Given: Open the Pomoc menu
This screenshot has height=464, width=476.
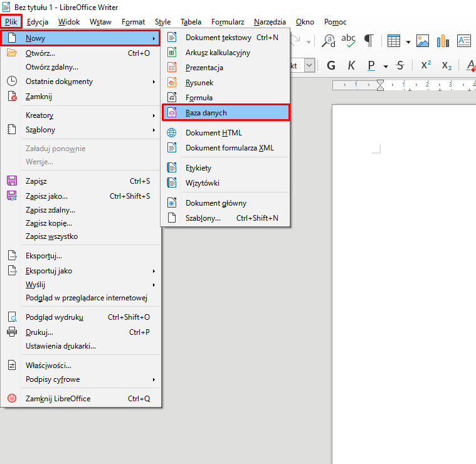Looking at the screenshot, I should pyautogui.click(x=335, y=22).
